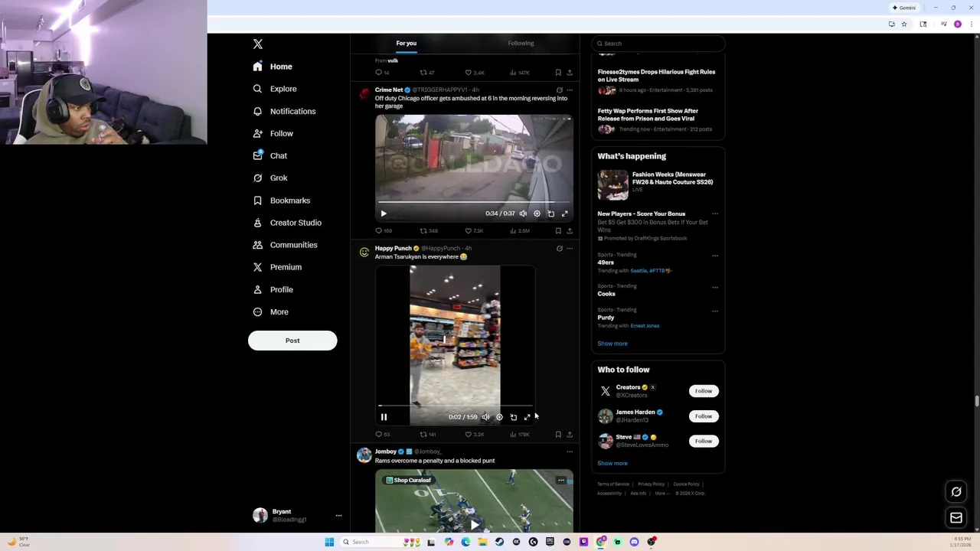The image size is (980, 551).
Task: Open options for the Purdy trend
Action: 715,311
